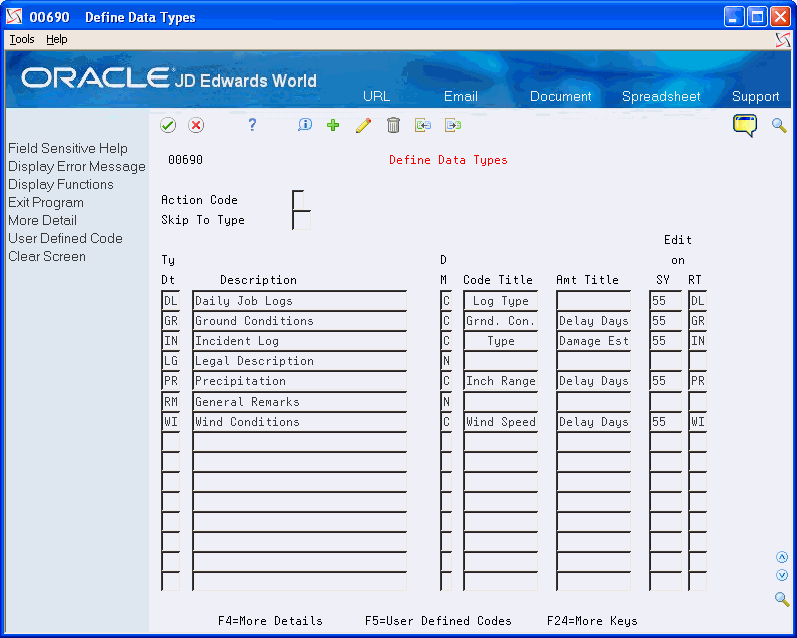Open the Document link in banner
This screenshot has width=797, height=638.
click(560, 96)
